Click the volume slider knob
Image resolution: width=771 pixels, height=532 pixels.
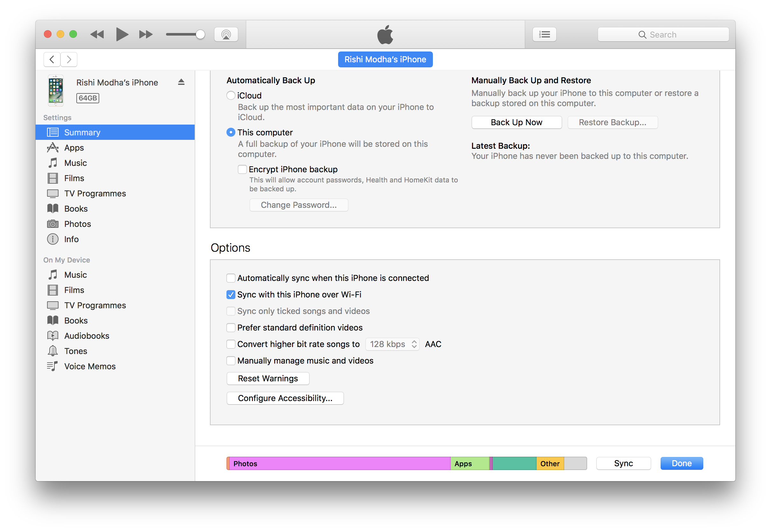(200, 34)
